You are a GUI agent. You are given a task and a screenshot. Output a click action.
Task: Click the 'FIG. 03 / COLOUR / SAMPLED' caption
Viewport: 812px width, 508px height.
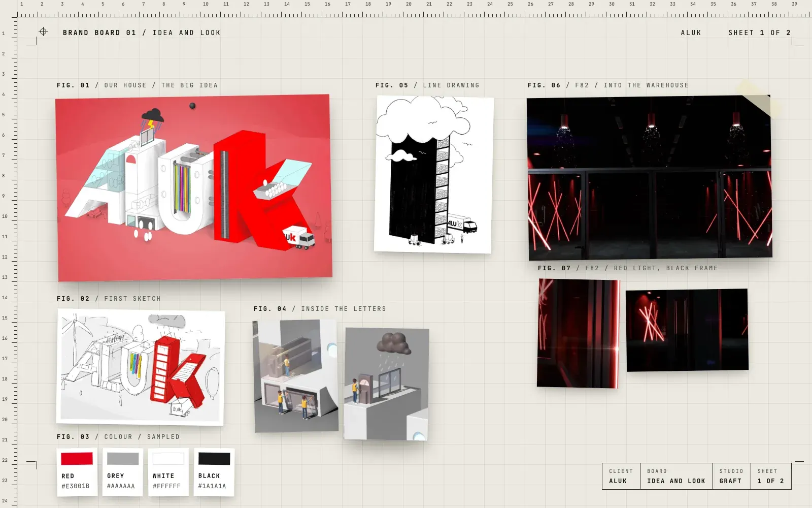tap(118, 437)
